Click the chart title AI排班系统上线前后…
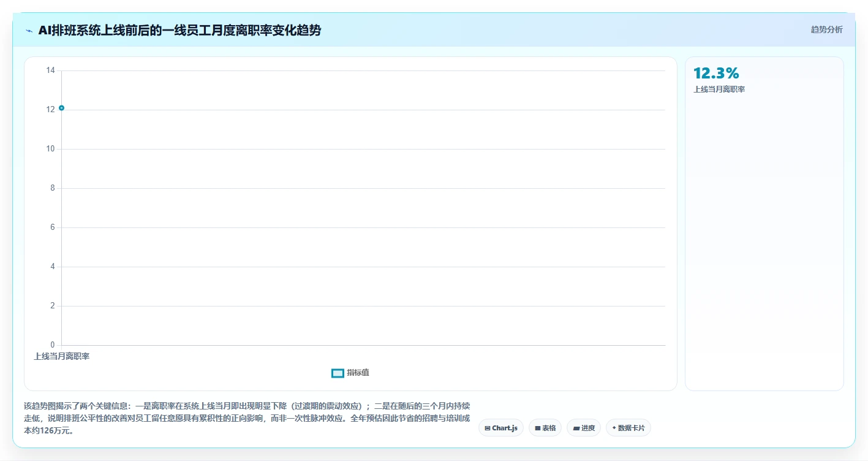The image size is (868, 461). (x=179, y=30)
